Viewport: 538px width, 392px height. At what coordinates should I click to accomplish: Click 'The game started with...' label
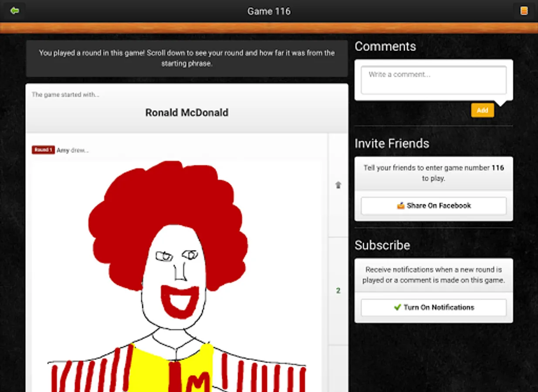click(x=65, y=95)
